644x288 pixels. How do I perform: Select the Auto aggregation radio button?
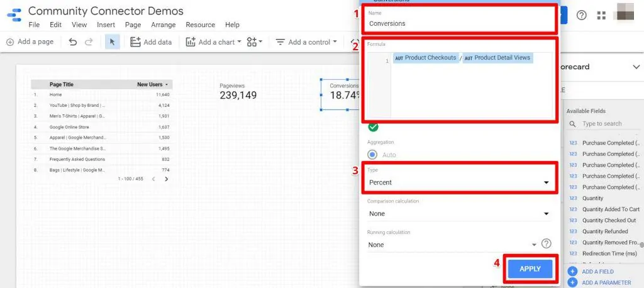(x=373, y=155)
